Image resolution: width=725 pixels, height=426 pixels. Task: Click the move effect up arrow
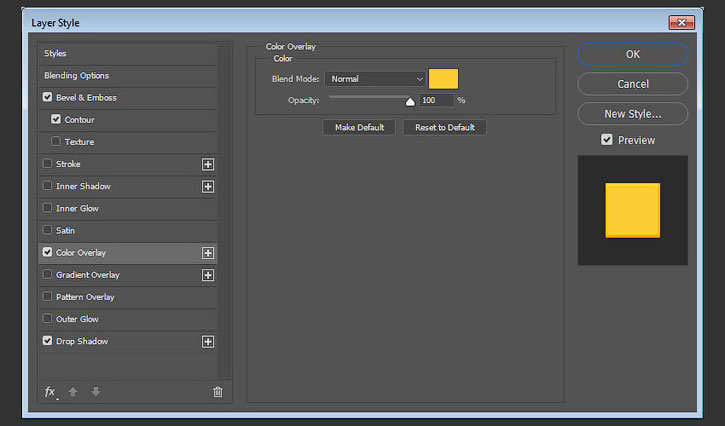(73, 392)
